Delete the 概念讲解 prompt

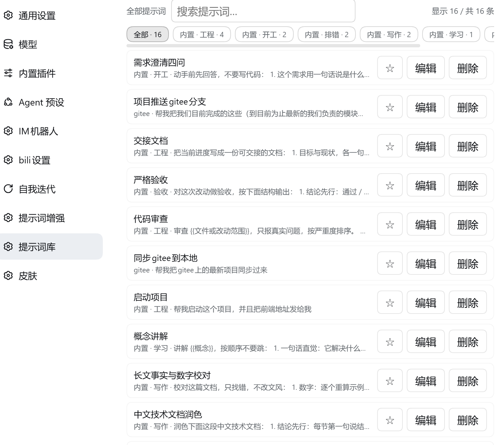[x=468, y=341]
